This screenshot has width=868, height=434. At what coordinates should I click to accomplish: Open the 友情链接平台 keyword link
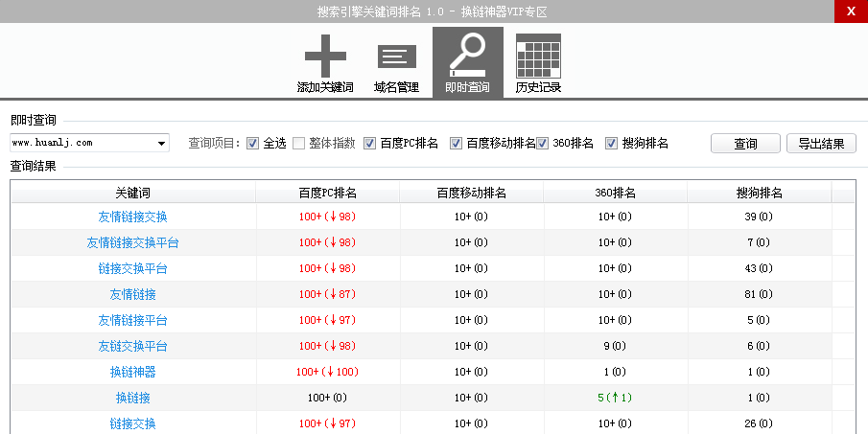tap(133, 320)
